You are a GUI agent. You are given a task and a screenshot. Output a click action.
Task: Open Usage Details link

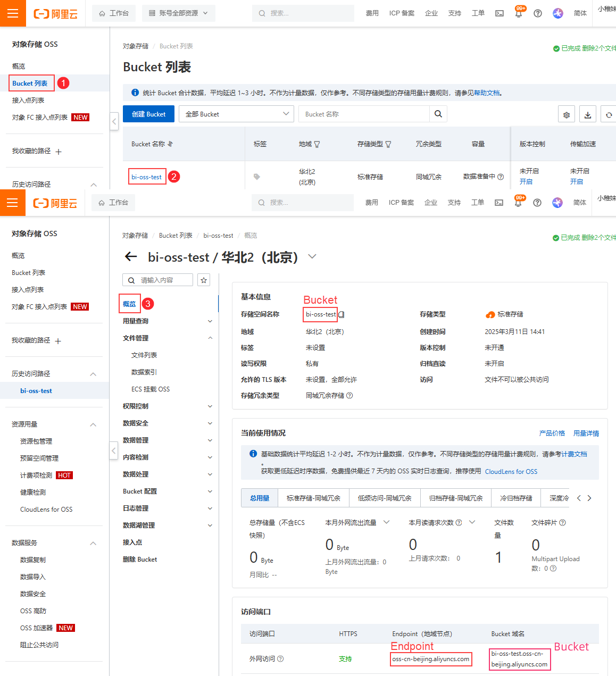tap(586, 433)
